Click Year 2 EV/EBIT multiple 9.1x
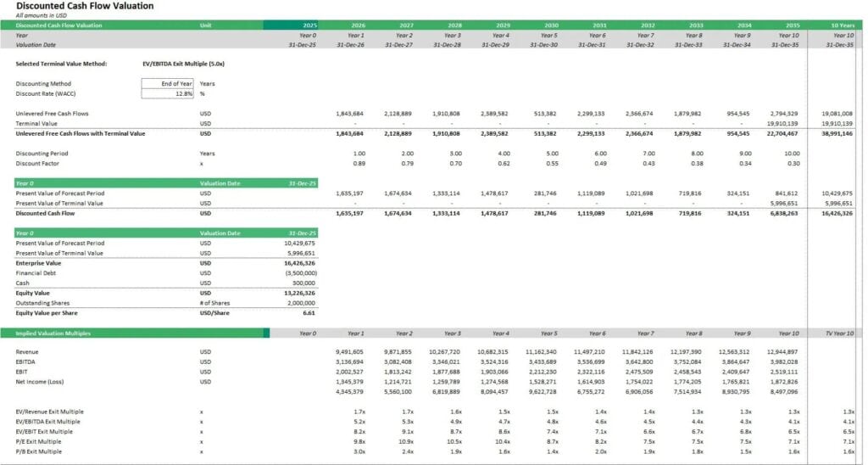Image resolution: width=868 pixels, height=465 pixels. pos(408,432)
